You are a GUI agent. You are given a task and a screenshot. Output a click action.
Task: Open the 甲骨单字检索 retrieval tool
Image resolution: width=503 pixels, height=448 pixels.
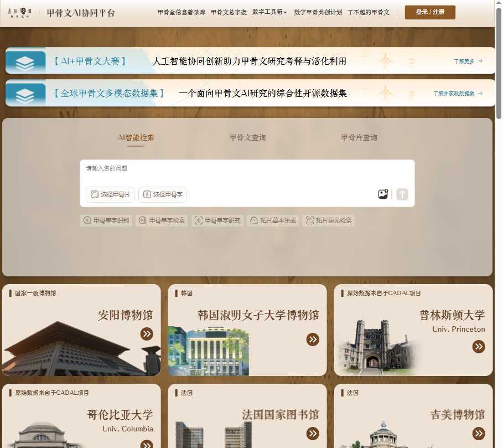(162, 220)
